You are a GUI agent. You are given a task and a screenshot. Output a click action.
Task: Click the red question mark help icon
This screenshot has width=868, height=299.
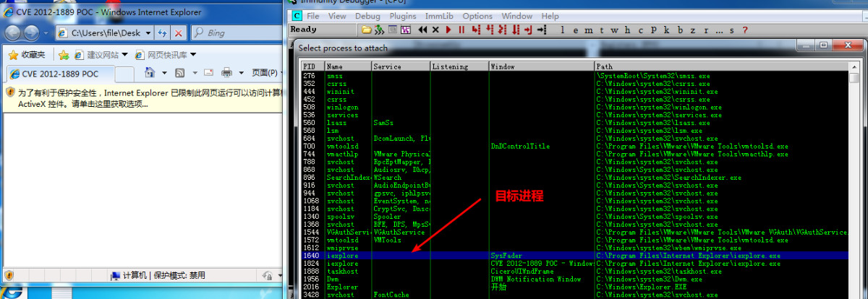(x=744, y=30)
